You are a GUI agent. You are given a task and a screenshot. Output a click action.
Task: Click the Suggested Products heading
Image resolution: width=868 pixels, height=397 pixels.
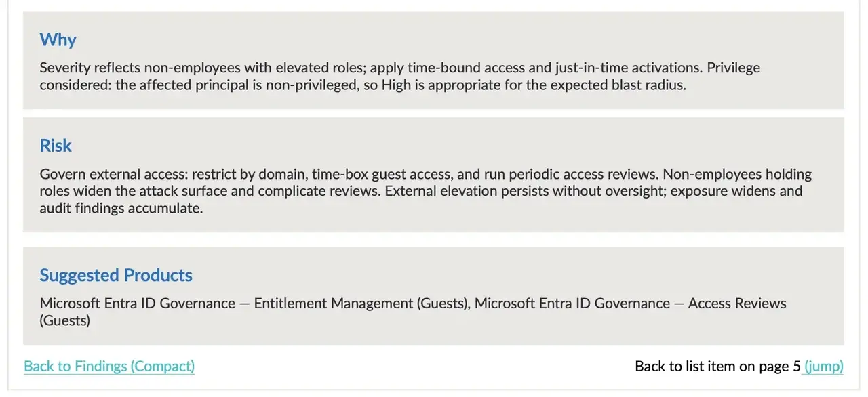(116, 275)
